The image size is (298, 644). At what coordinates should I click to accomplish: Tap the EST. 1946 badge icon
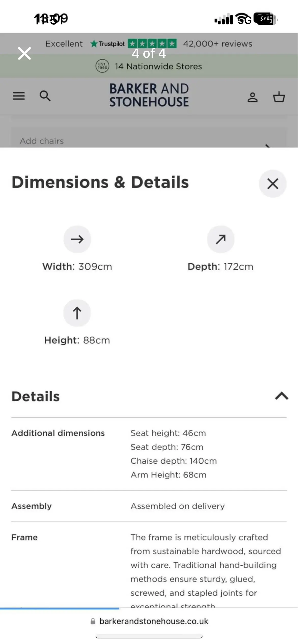(x=102, y=66)
